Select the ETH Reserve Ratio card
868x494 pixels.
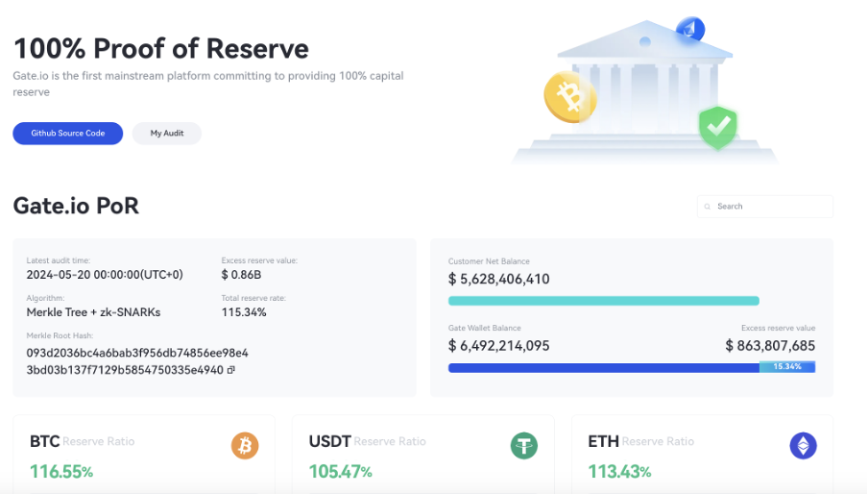click(702, 456)
